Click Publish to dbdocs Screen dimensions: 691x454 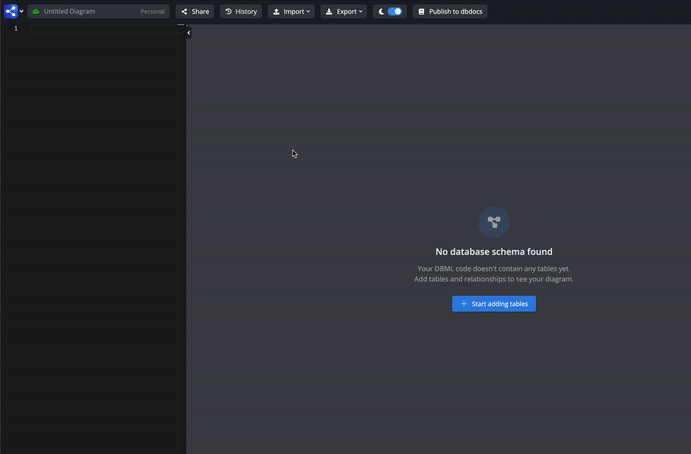[x=450, y=12]
